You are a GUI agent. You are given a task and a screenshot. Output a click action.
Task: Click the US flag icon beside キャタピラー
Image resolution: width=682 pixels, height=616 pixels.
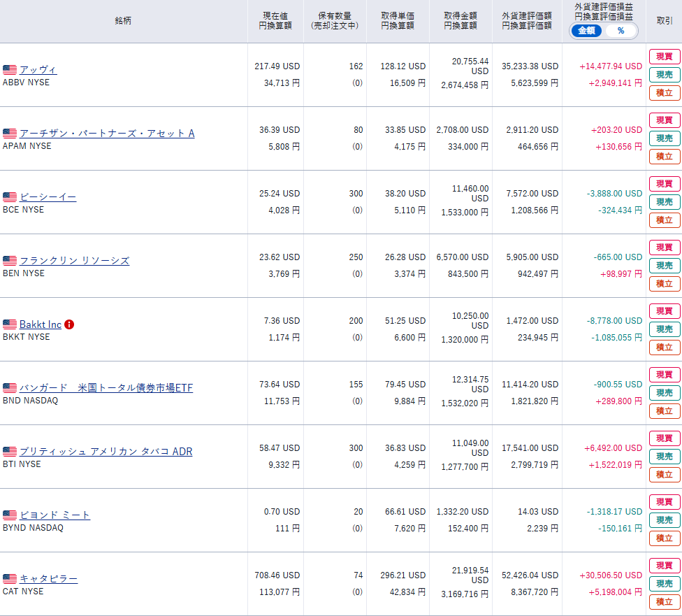[10, 579]
